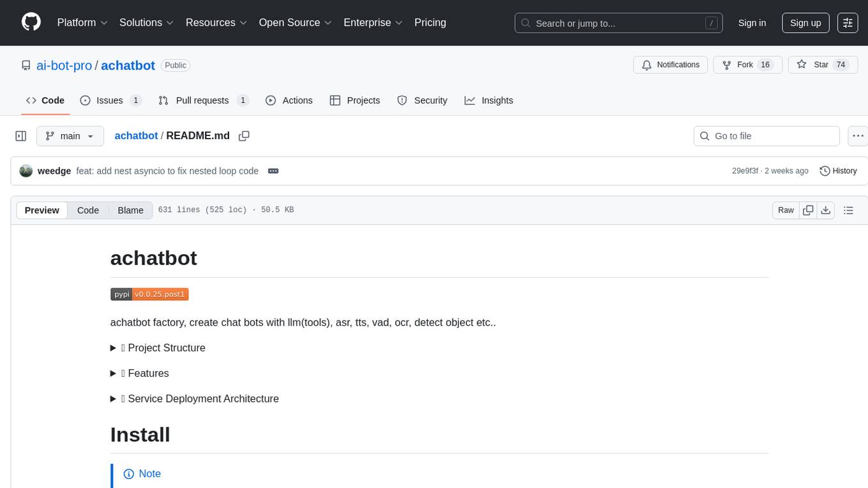Expand the file tree side panel
This screenshot has height=488, width=868.
click(21, 136)
